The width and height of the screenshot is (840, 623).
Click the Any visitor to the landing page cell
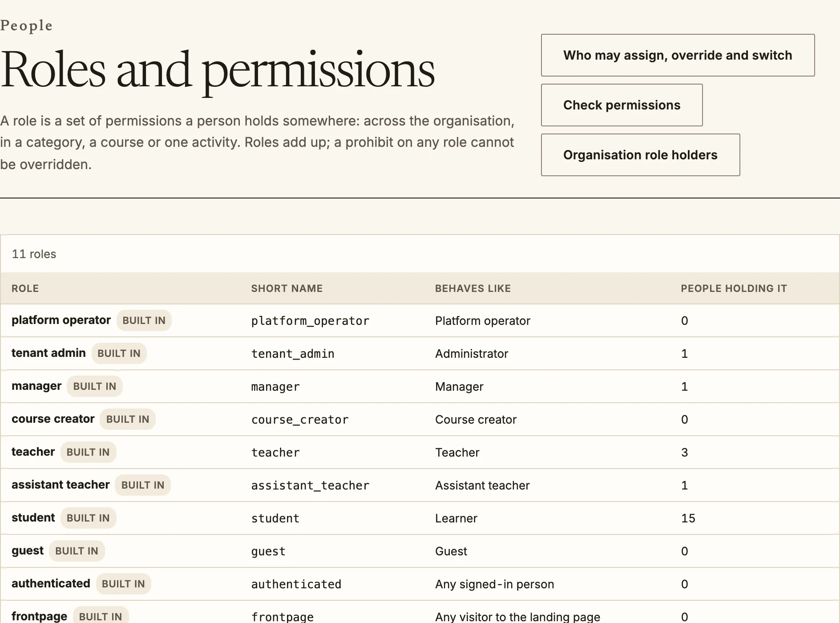(x=517, y=617)
